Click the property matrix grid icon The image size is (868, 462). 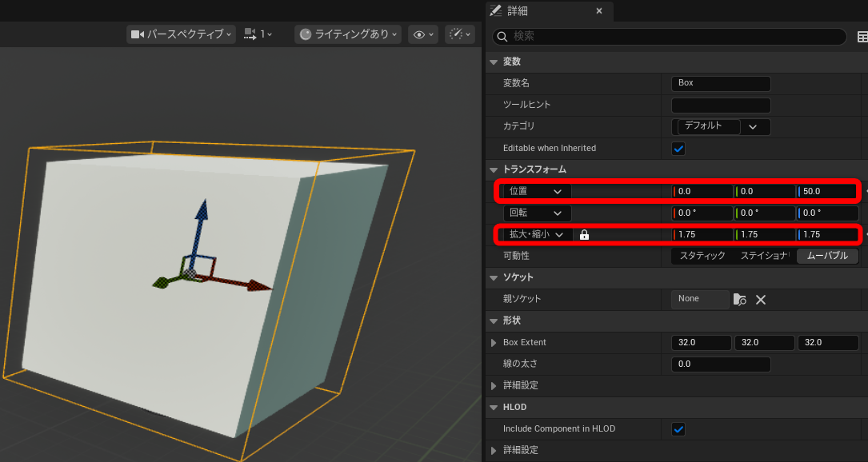(862, 37)
